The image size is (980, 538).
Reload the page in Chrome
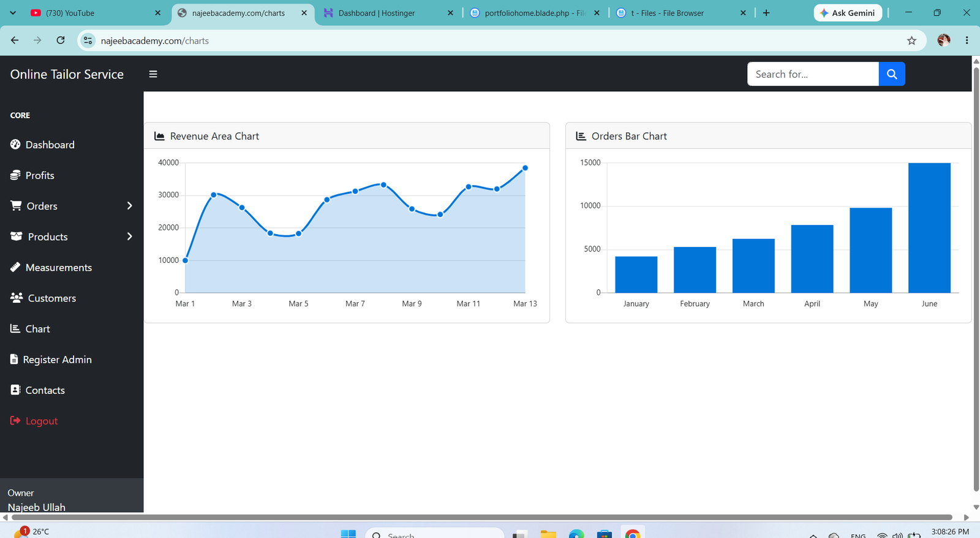pyautogui.click(x=61, y=40)
